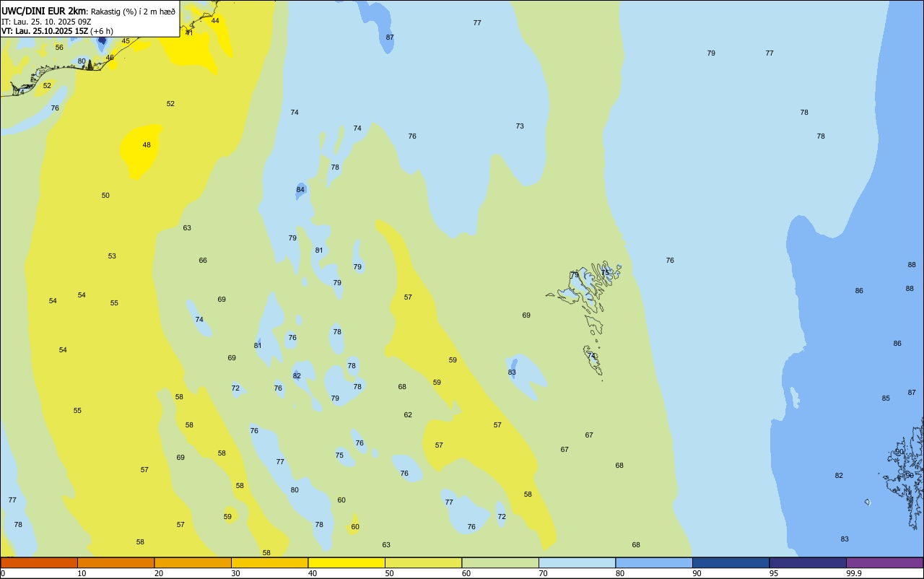Click the humidity value 46 on the map
Screen dimensions: 924x579
(110, 58)
